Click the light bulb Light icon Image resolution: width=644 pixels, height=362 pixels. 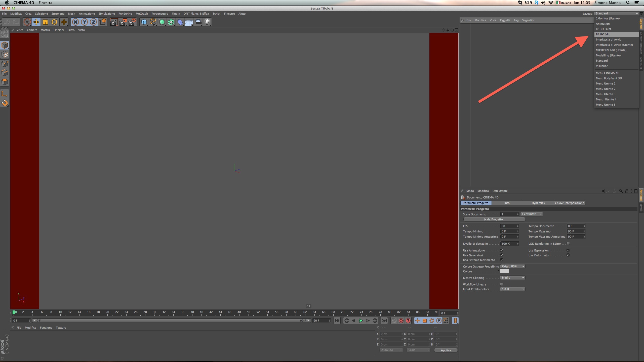point(207,22)
